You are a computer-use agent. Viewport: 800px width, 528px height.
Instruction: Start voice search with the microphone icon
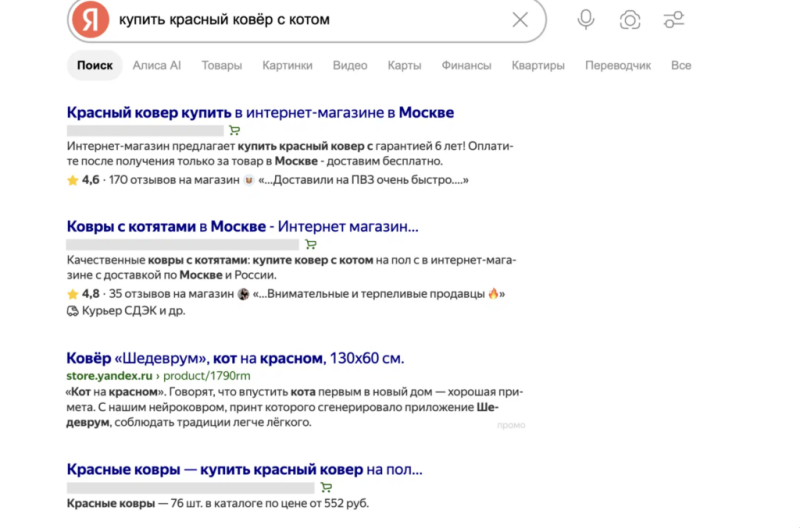tap(586, 20)
